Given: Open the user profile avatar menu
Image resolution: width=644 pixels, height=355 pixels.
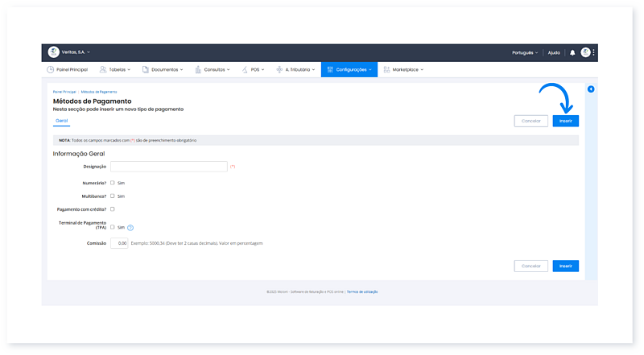Looking at the screenshot, I should click(x=585, y=52).
